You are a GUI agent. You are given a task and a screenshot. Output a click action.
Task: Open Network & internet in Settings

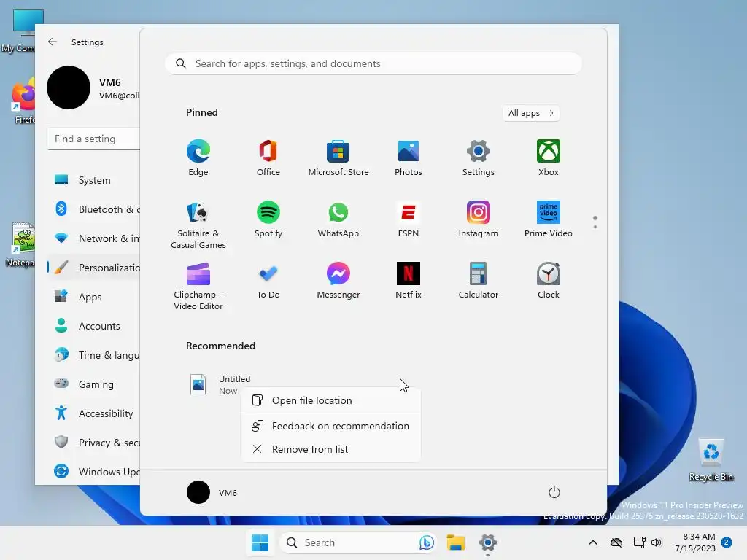coord(93,238)
